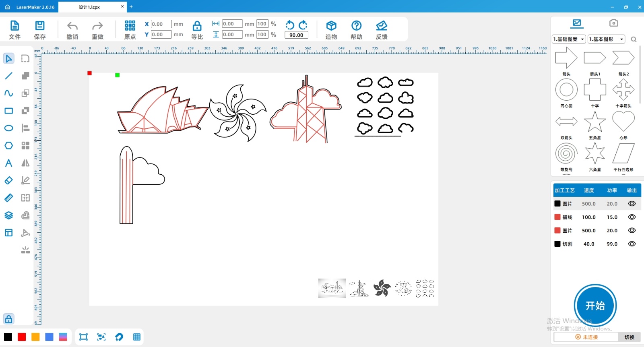Choose the Line drawing tool
Viewport: 644px width, 347px height.
(x=8, y=76)
